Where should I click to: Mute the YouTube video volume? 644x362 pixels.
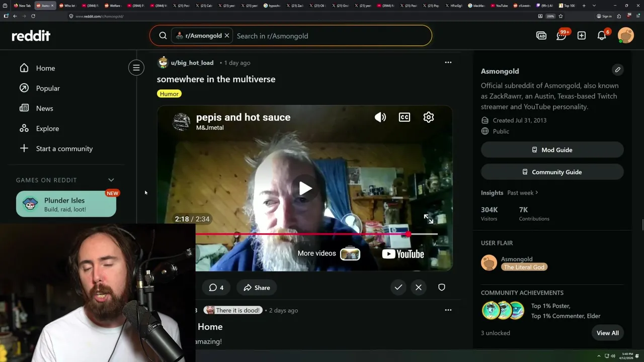click(x=380, y=117)
